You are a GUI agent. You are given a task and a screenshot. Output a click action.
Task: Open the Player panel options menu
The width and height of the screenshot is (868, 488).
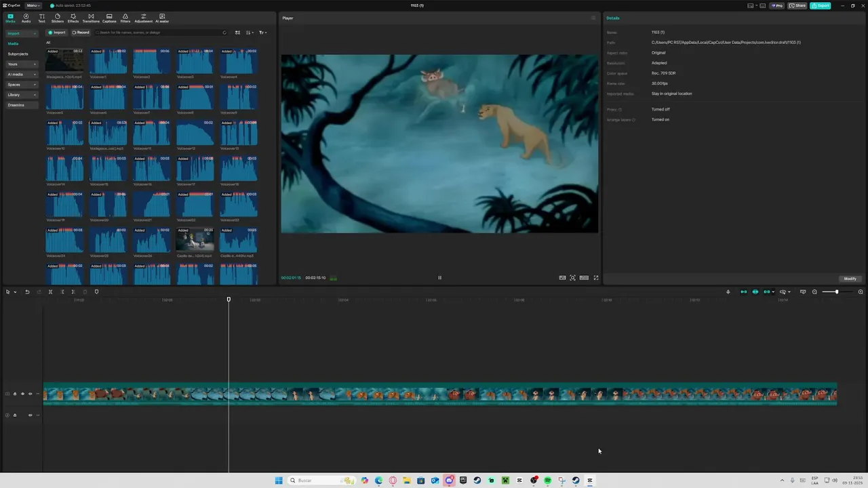coord(593,18)
